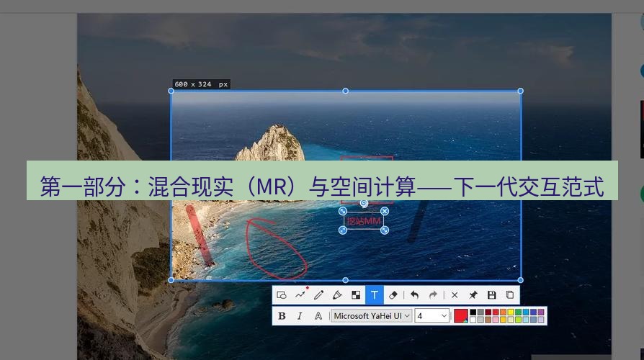Toggle bold text formatting
Image resolution: width=644 pixels, height=360 pixels.
click(x=282, y=316)
